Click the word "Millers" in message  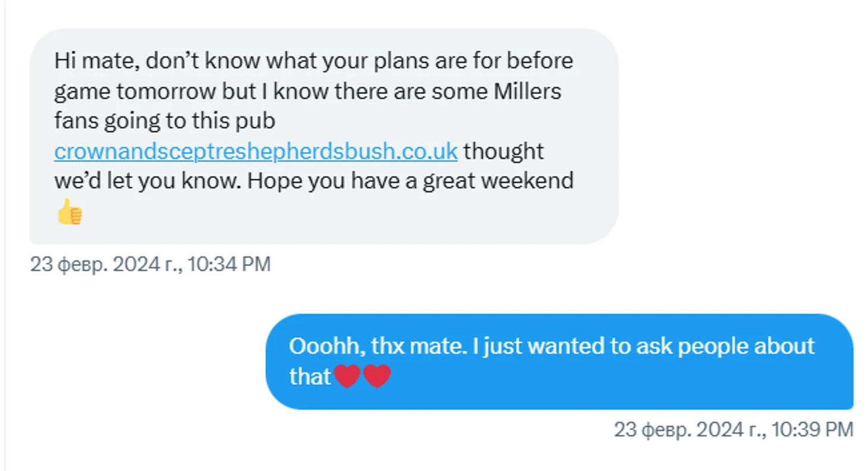(524, 92)
